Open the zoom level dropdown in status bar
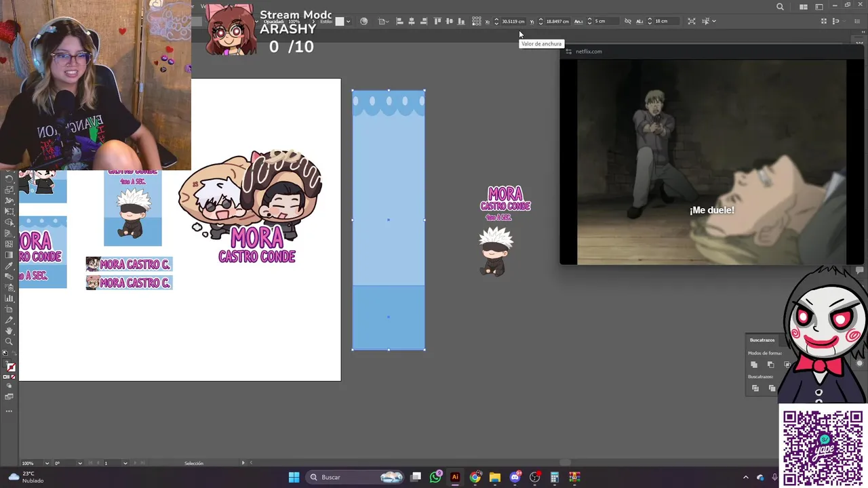 pyautogui.click(x=47, y=463)
